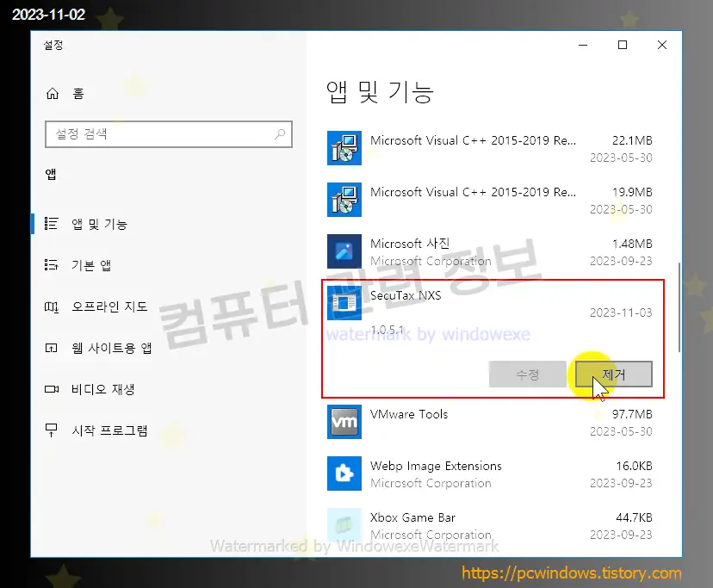The image size is (713, 588).
Task: Click the 22.1MB Visual C++ installer icon
Action: click(x=344, y=148)
